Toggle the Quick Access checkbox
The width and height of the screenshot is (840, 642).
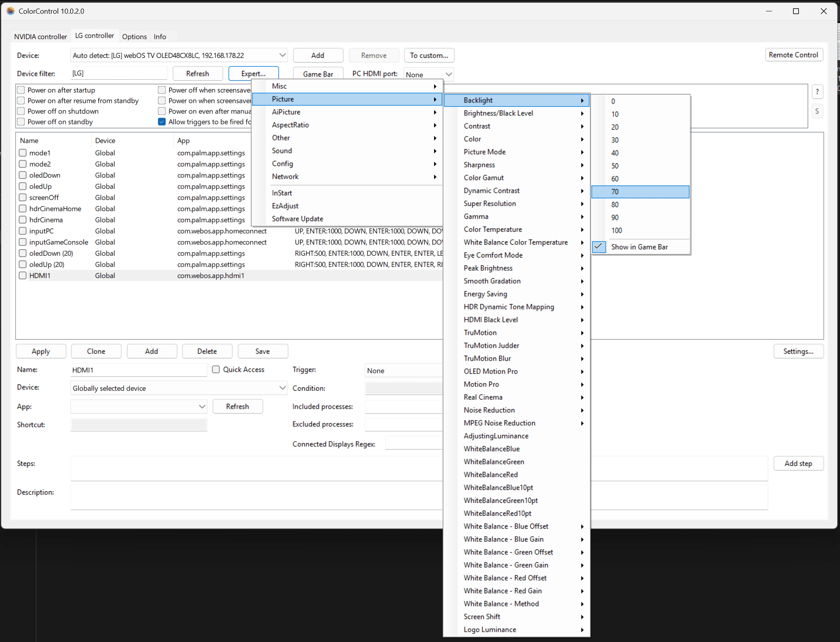(x=216, y=369)
